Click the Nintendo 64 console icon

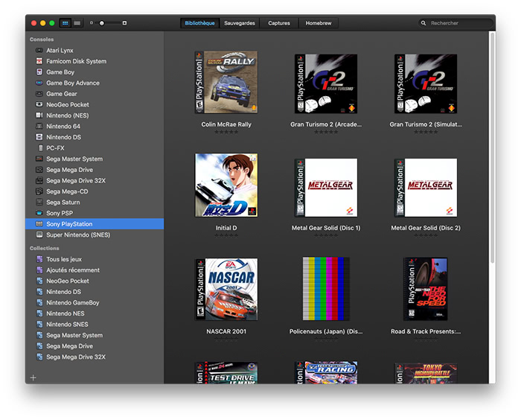click(x=39, y=127)
